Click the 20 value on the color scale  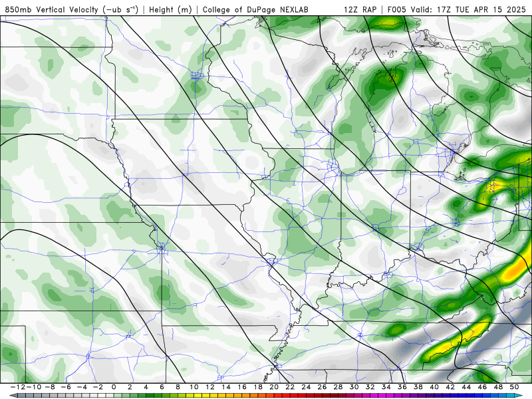coord(274,387)
